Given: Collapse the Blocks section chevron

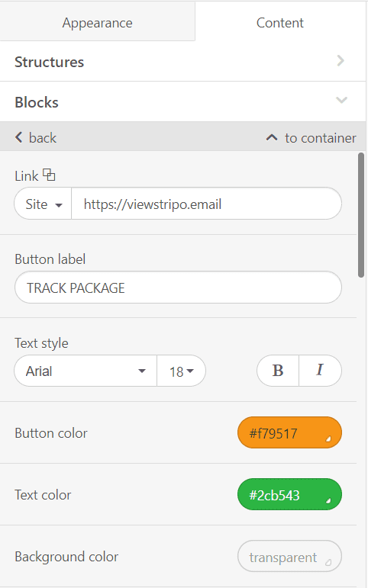Looking at the screenshot, I should (x=341, y=100).
